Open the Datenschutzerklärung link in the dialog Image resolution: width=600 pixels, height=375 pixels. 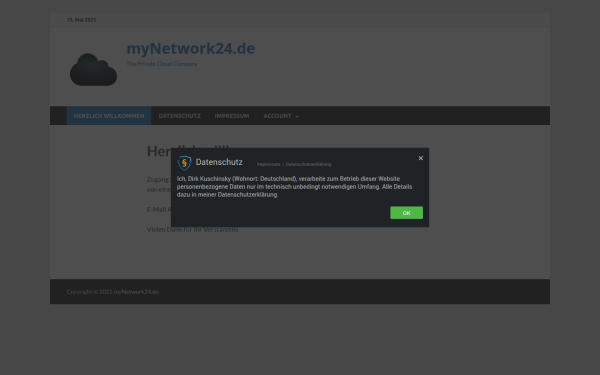coord(308,164)
